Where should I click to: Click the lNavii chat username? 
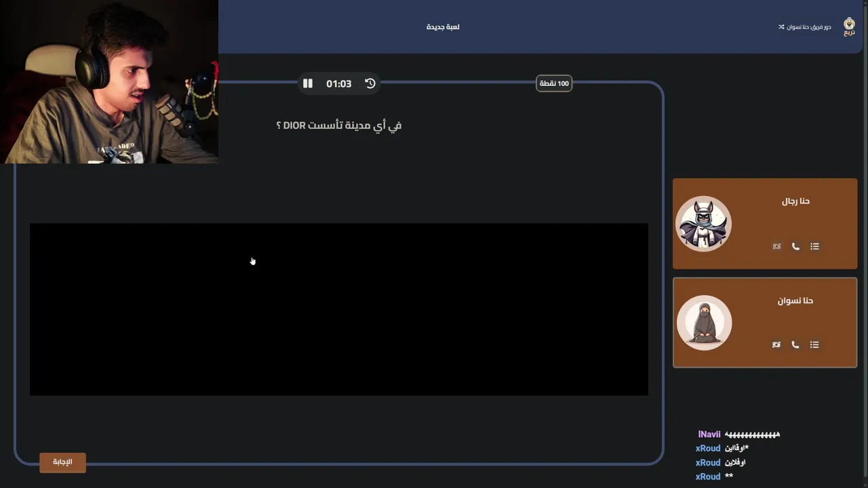point(709,434)
